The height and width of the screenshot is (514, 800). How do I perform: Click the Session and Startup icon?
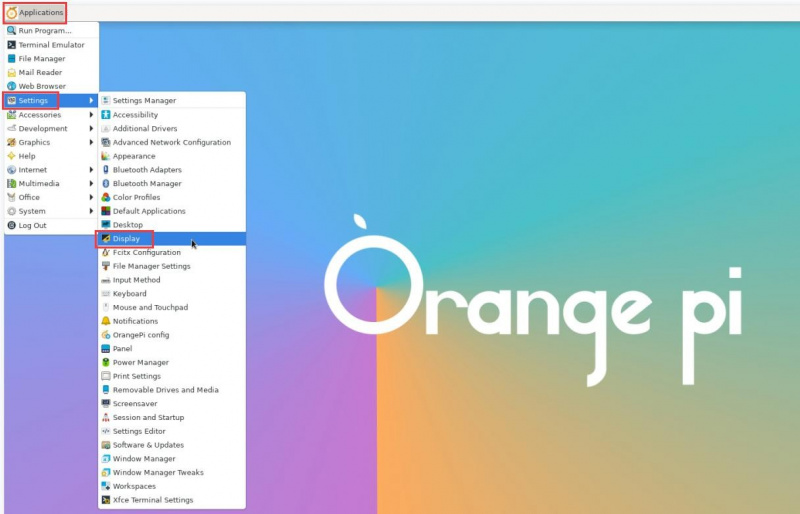106,418
